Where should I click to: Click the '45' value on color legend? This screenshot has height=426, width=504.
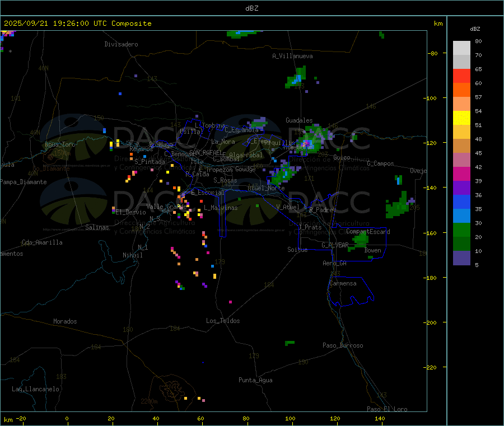pos(478,153)
